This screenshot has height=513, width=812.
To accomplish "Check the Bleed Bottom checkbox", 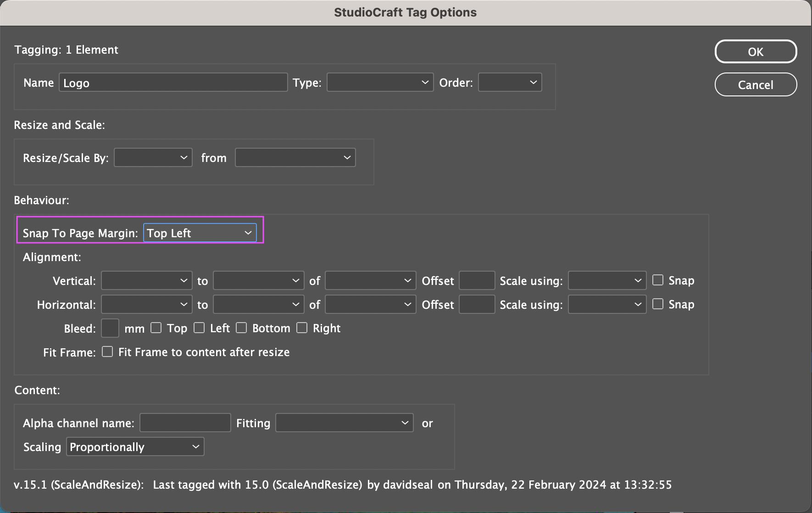I will coord(241,328).
